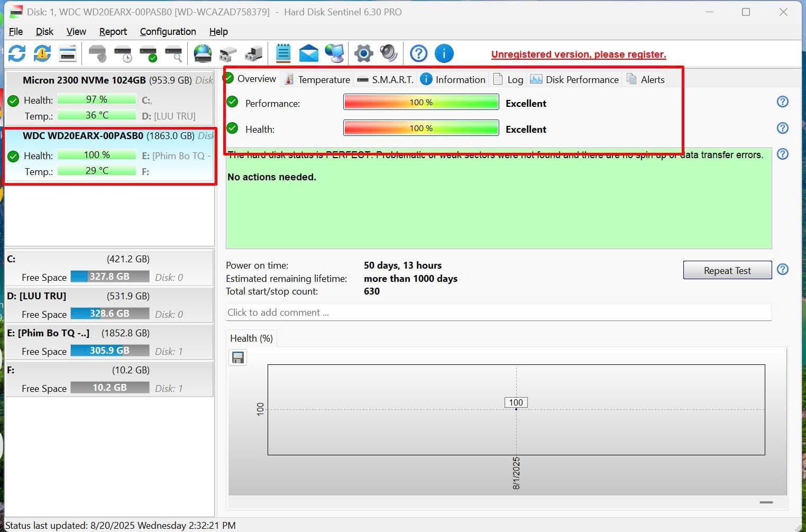Switch to the Temperature tab
Viewport: 806px width, 532px height.
(x=317, y=79)
